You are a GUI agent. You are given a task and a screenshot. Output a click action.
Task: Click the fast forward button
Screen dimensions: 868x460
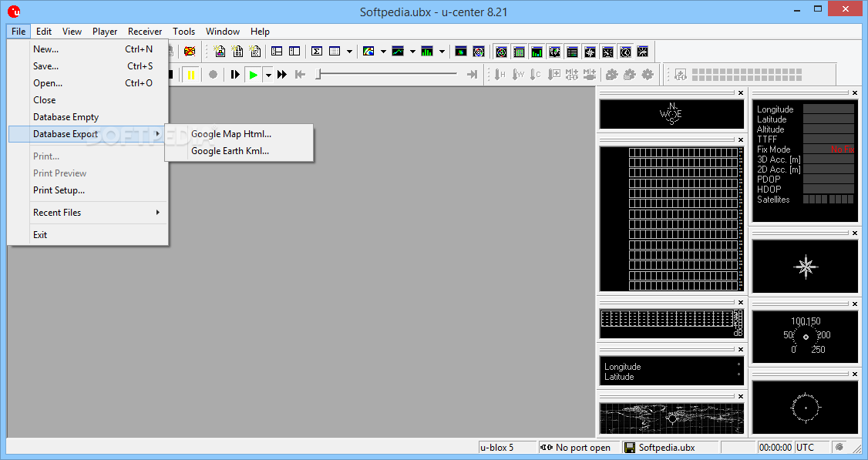282,74
